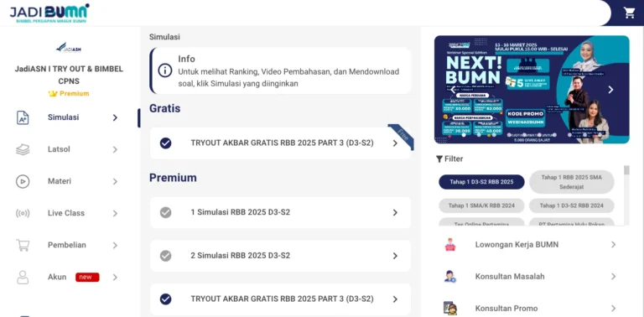Click the Konsultan Promo icon
The image size is (644, 317).
(x=450, y=309)
